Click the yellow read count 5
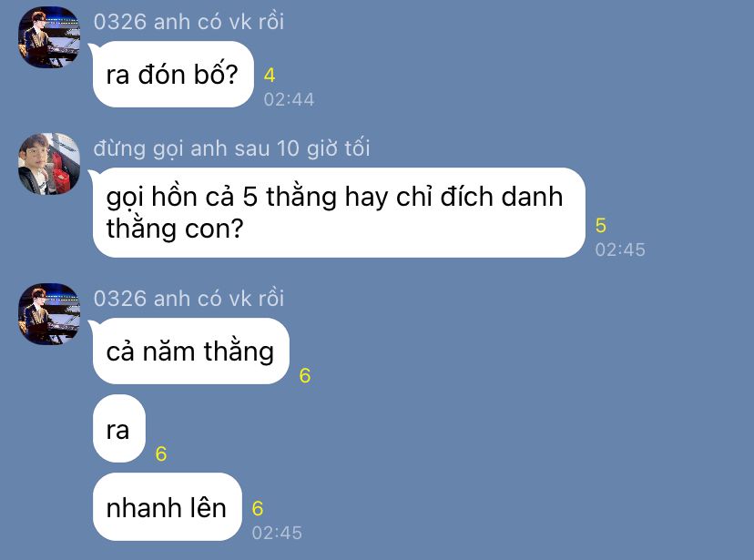This screenshot has height=560, width=754. click(601, 226)
